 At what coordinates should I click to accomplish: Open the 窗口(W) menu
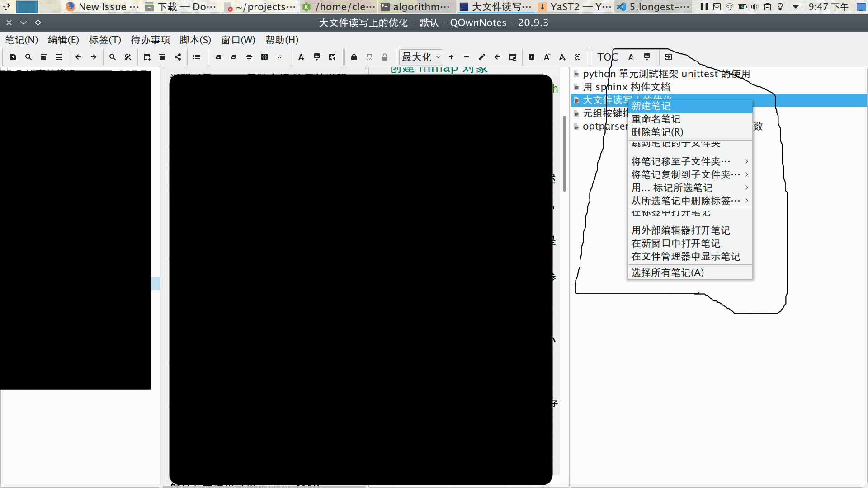pyautogui.click(x=238, y=40)
